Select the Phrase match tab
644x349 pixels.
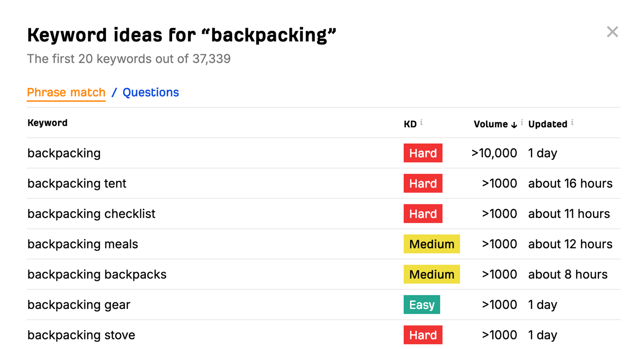[66, 92]
